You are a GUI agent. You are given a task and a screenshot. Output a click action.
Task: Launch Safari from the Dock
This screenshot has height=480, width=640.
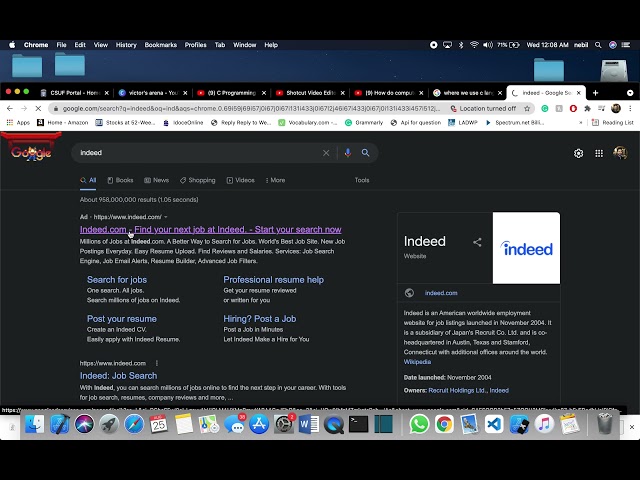tap(134, 424)
